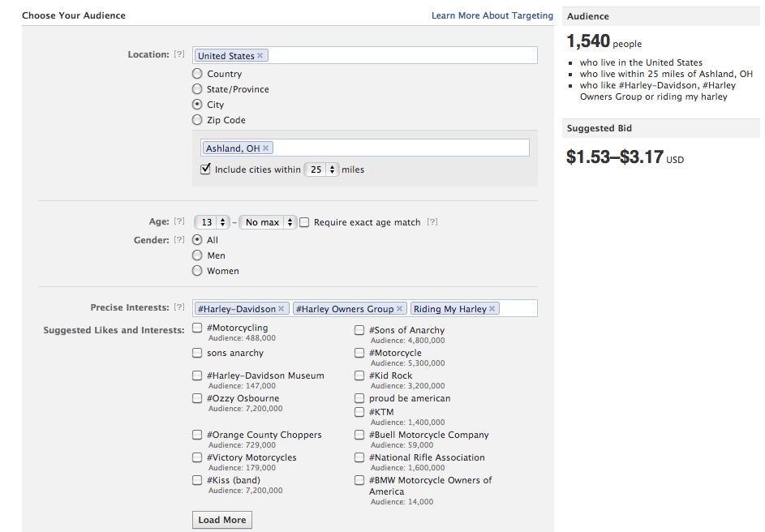Open Age help question mark
Viewport: 765px width, 532px height.
click(x=179, y=221)
